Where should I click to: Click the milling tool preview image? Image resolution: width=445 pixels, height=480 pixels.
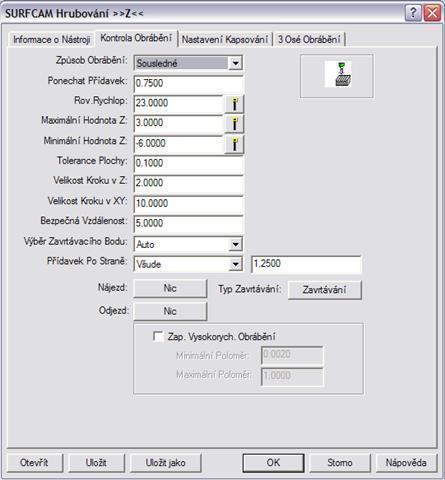(338, 74)
